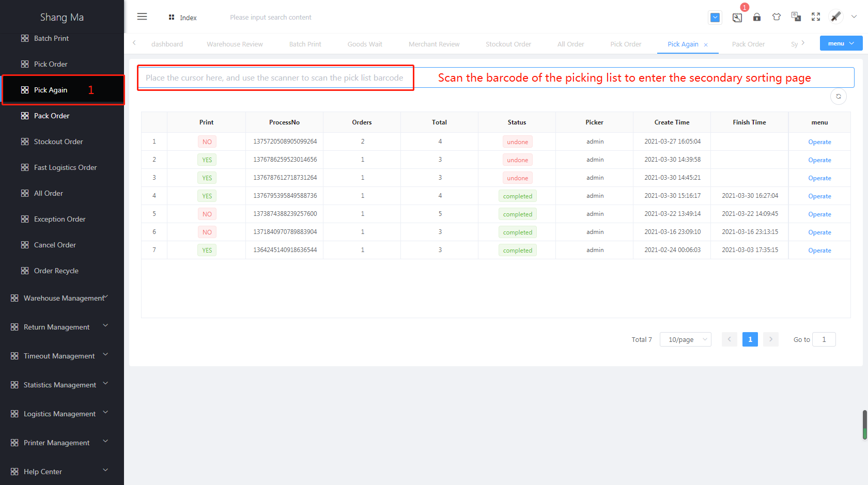Click Operate for process 1376795395849588736
The width and height of the screenshot is (868, 485).
(819, 196)
